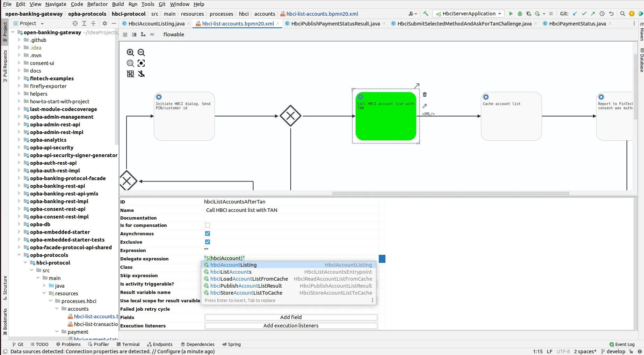This screenshot has height=355, width=644.
Task: Click the diagram horizontal scrollbar
Action: 450,193
